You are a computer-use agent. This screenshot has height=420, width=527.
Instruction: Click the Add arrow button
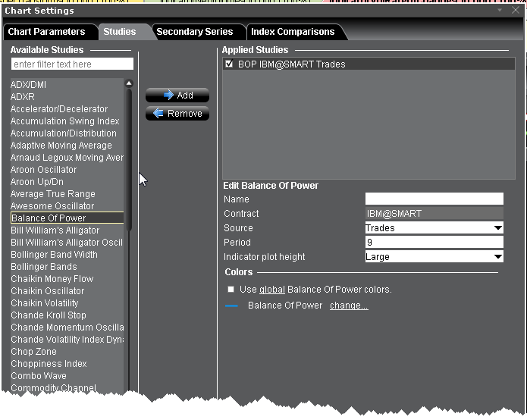coord(177,96)
